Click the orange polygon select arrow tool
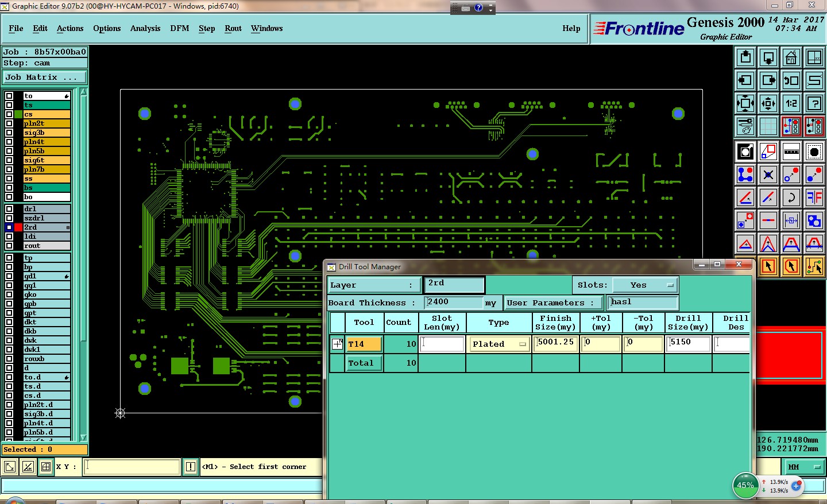 791,266
